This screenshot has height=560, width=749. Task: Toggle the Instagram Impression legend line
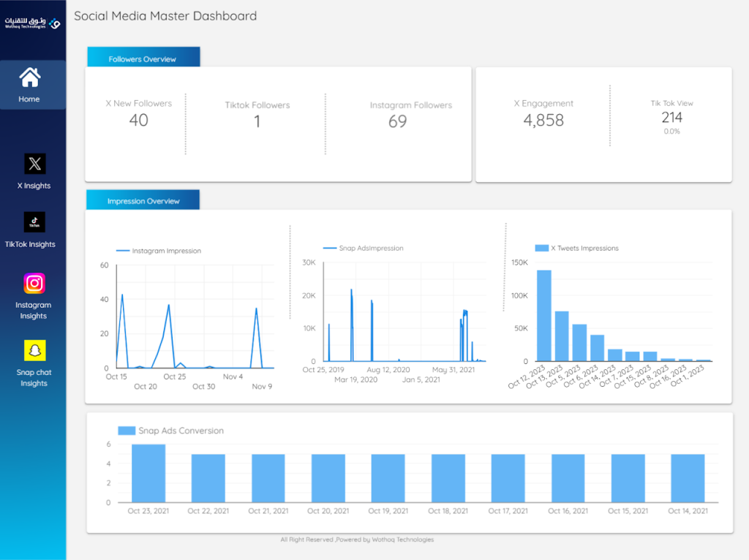159,251
